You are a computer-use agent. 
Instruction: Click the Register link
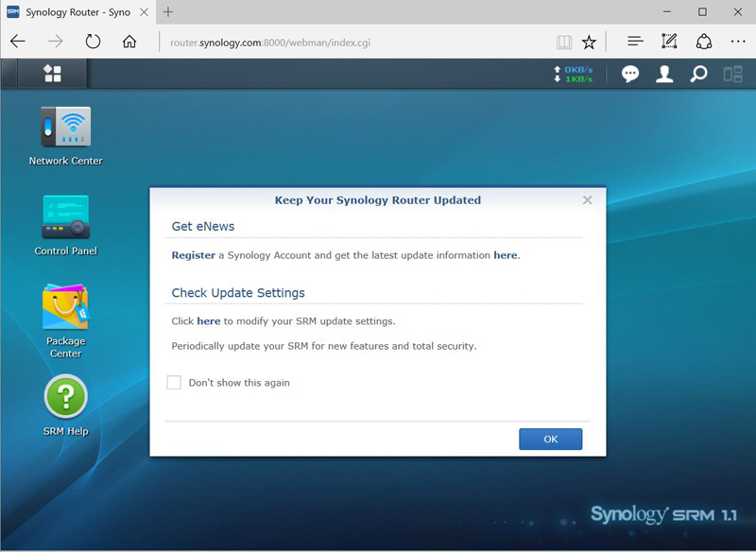[x=193, y=255]
